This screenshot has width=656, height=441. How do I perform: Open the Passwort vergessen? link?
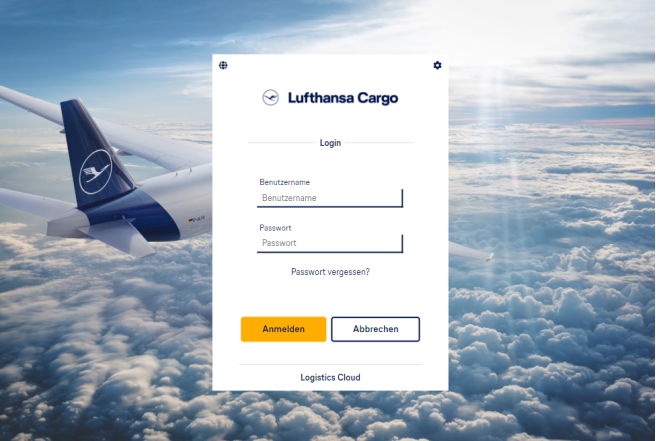(330, 272)
